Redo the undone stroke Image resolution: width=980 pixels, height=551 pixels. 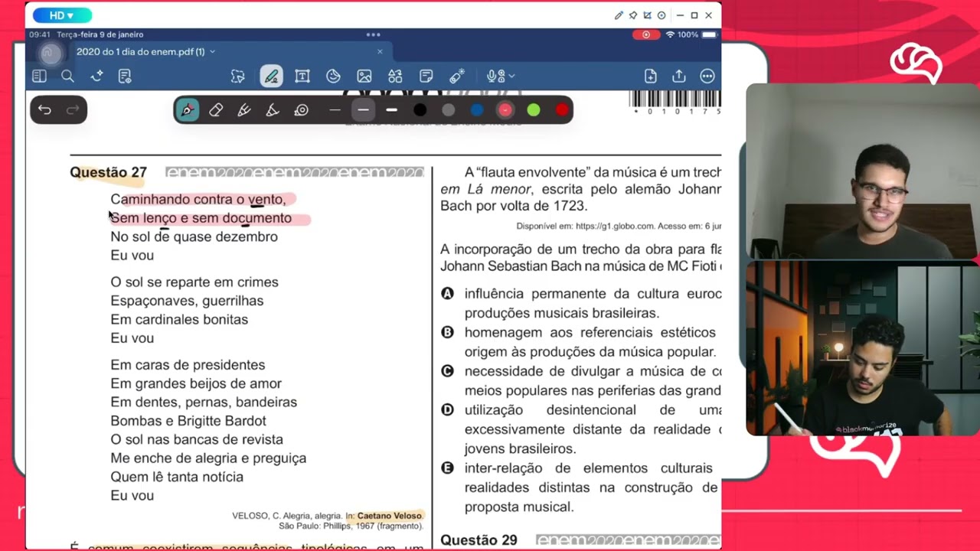[x=73, y=110]
